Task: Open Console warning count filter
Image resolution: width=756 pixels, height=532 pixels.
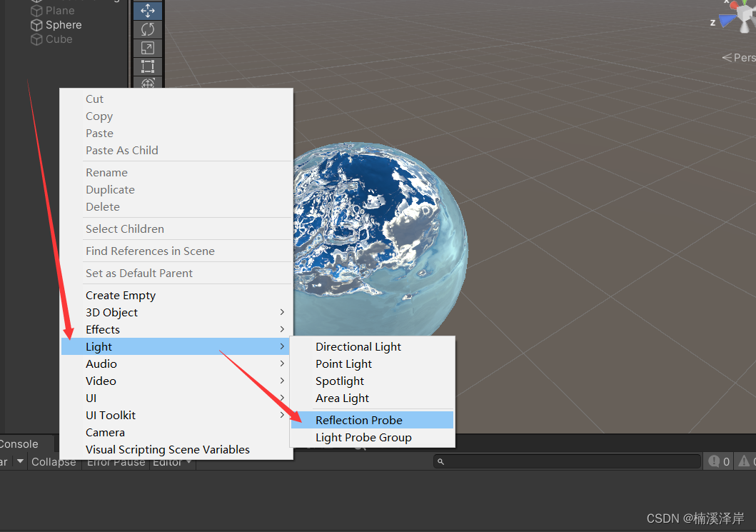Action: [x=747, y=461]
